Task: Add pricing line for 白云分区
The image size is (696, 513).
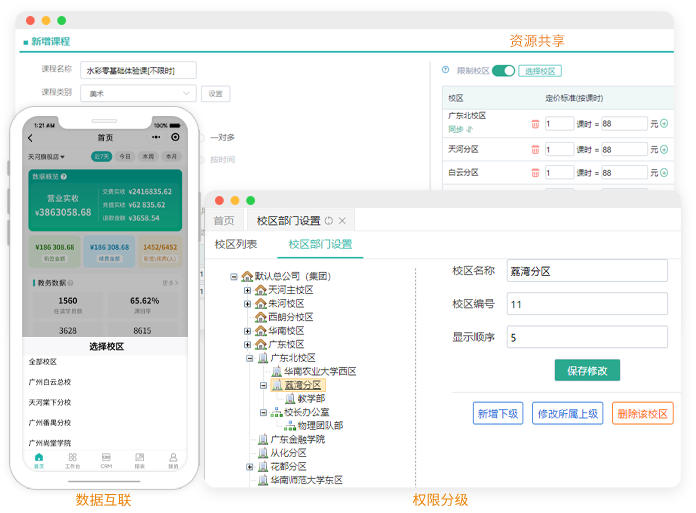Action: (664, 173)
